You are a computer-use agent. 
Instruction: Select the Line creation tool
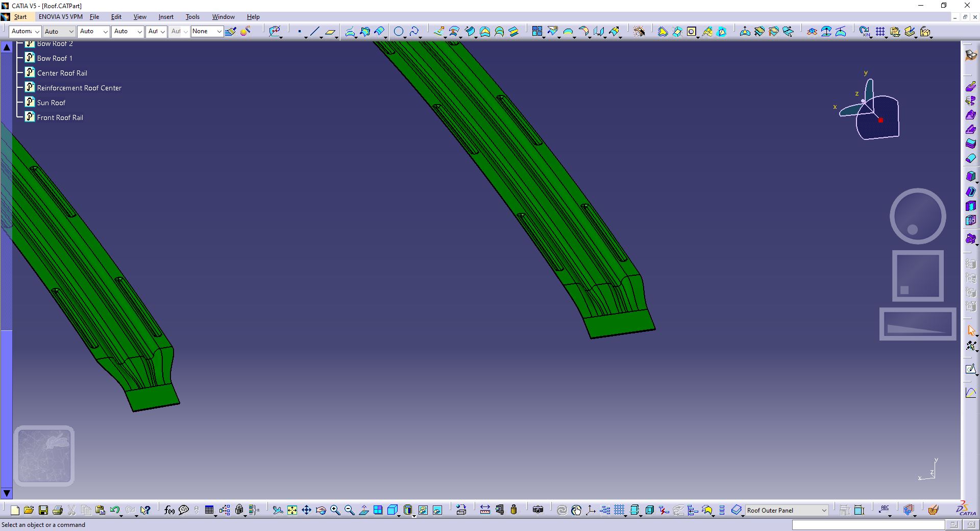coord(314,32)
